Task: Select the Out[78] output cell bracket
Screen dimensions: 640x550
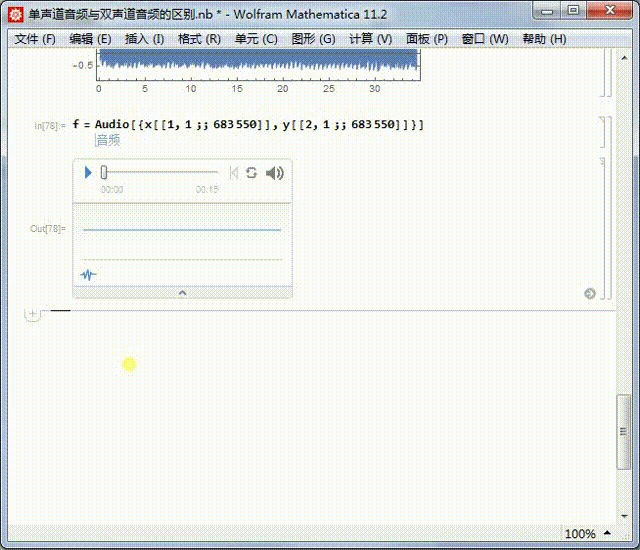Action: (602, 229)
